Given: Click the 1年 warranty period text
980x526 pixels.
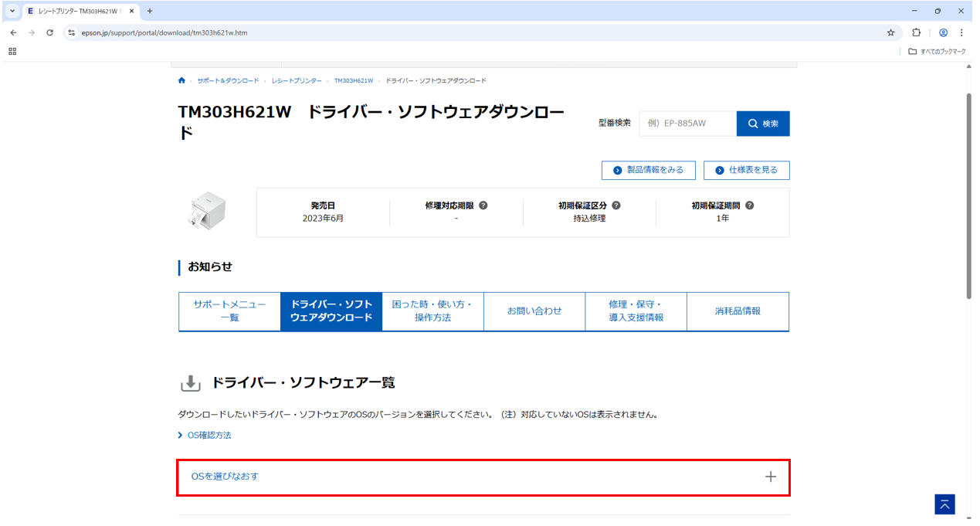Looking at the screenshot, I should 722,219.
